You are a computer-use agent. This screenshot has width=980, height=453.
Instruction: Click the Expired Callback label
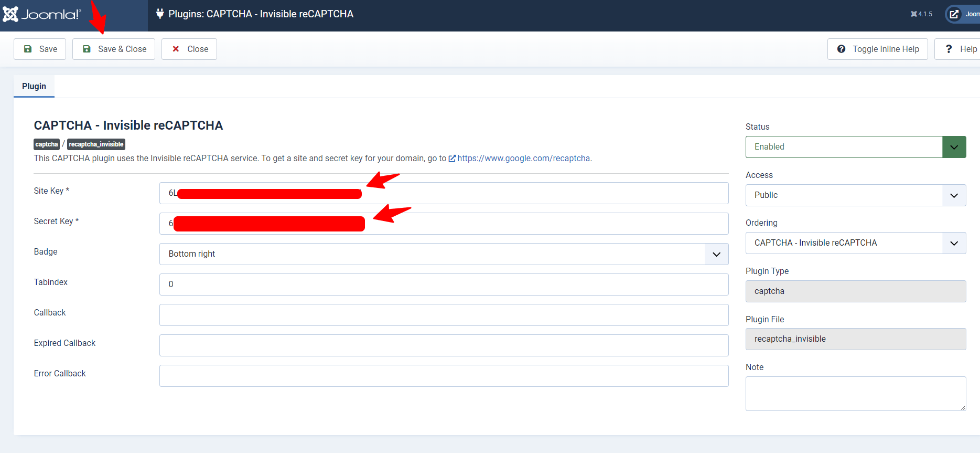pyautogui.click(x=64, y=343)
